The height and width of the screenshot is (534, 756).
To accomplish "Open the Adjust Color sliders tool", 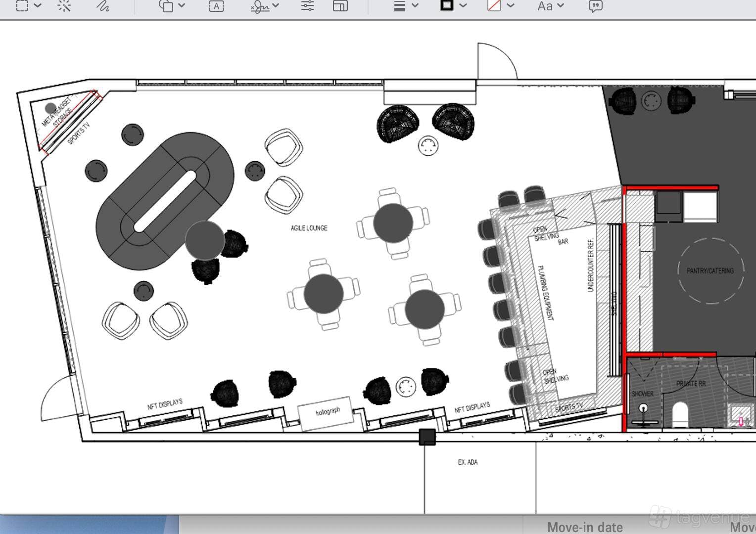I will (x=308, y=6).
